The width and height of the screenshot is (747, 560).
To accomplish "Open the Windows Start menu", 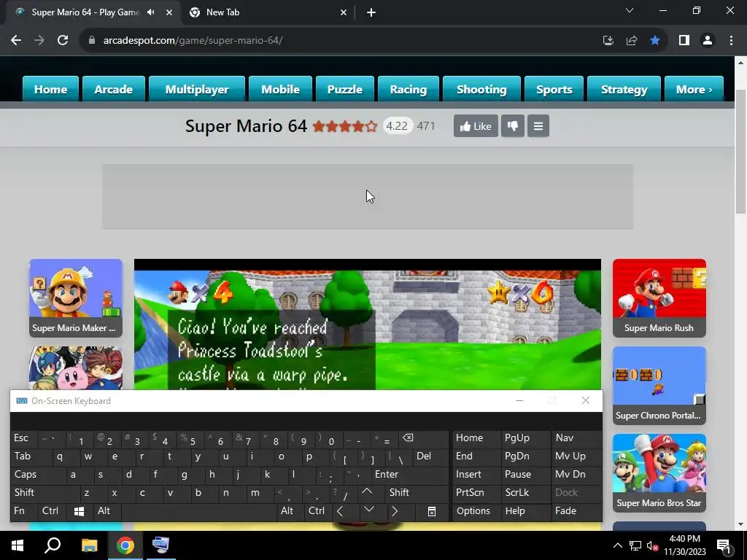I will point(18,545).
